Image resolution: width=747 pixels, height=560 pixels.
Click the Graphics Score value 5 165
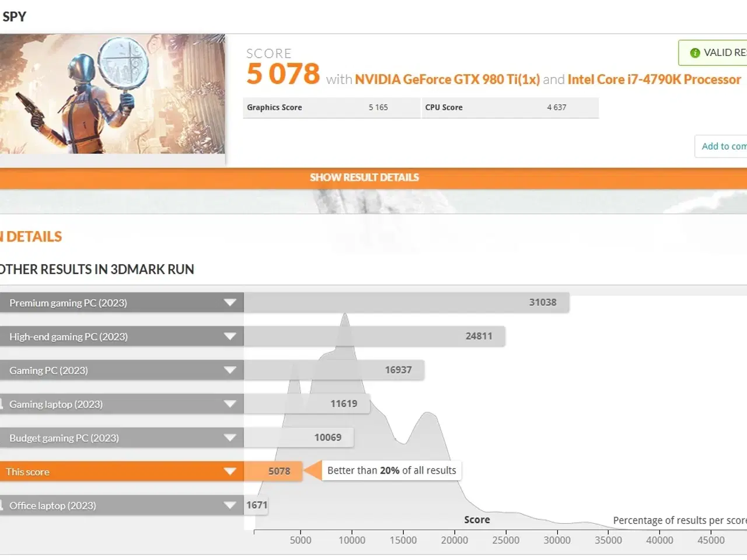tap(378, 107)
